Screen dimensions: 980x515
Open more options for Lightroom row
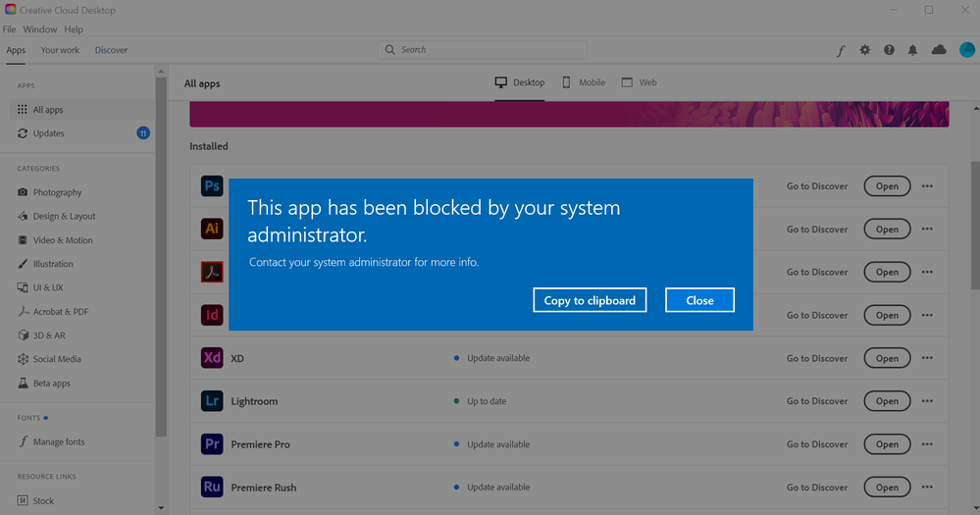tap(927, 401)
